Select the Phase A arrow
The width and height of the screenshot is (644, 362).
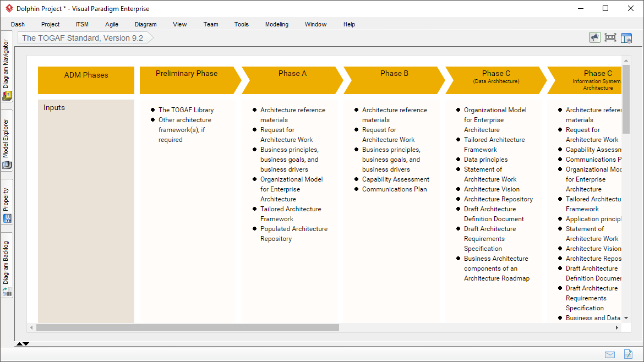point(292,80)
